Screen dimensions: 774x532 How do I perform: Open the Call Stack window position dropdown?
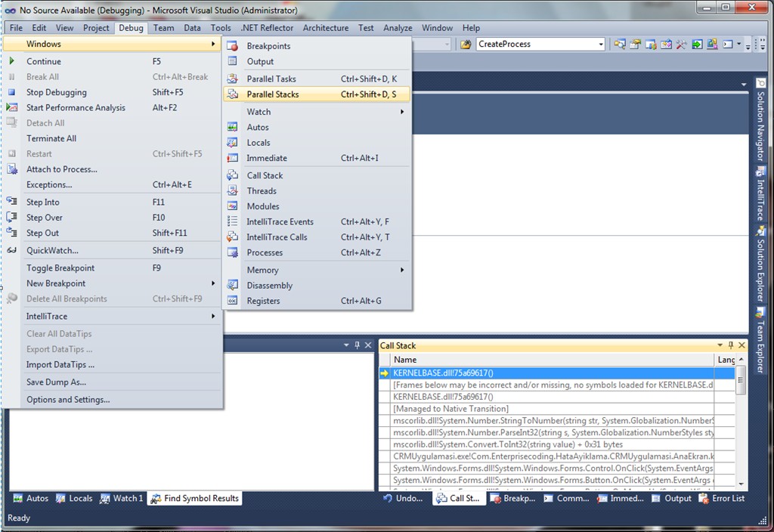point(720,345)
